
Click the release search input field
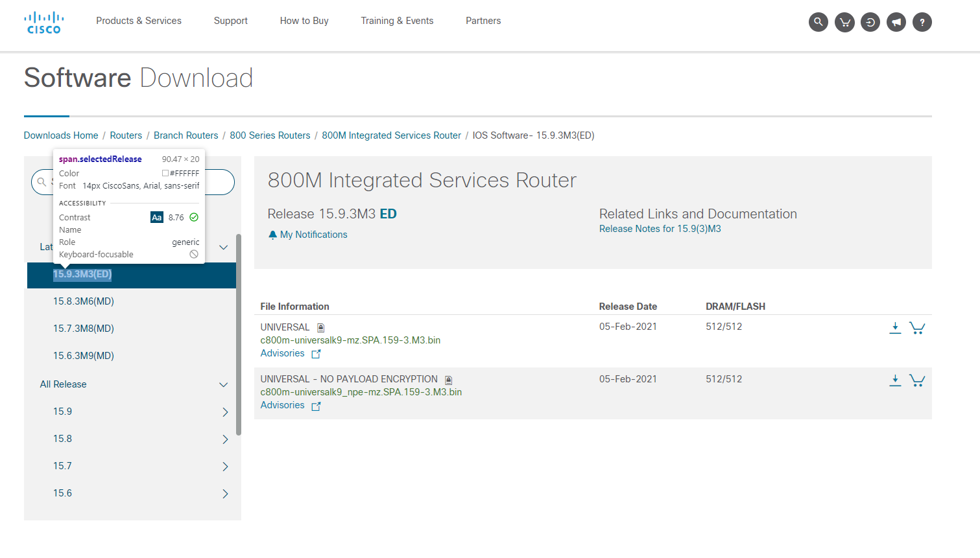point(133,182)
